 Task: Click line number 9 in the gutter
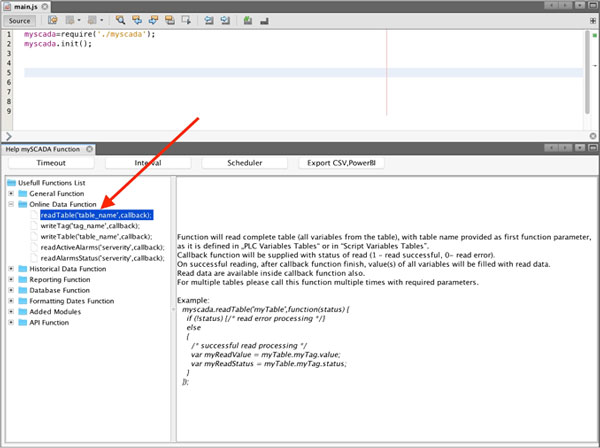(x=9, y=111)
